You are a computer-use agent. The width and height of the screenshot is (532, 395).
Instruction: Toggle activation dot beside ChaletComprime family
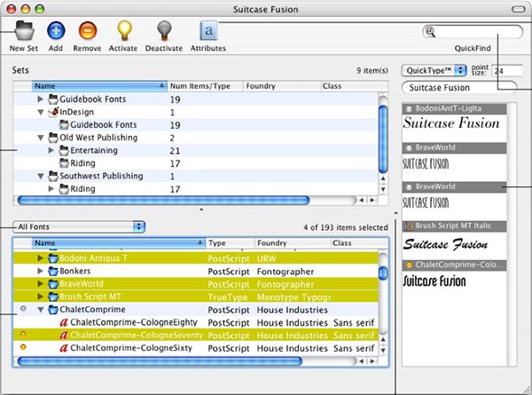[22, 309]
